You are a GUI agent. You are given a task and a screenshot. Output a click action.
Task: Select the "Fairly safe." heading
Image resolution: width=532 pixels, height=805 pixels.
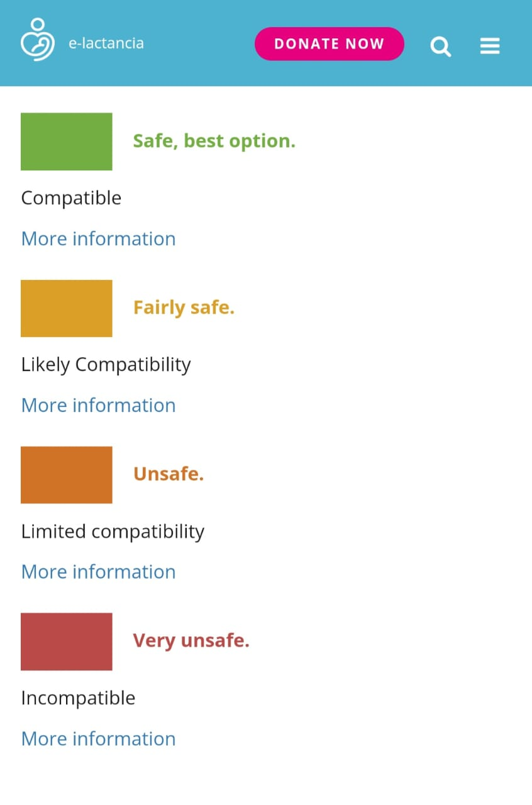pos(184,308)
